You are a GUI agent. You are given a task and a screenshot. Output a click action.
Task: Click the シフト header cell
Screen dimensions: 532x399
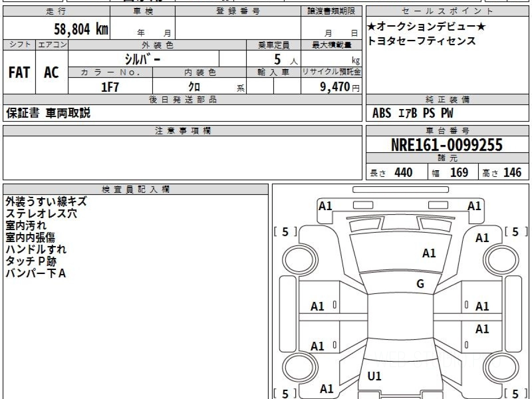(x=20, y=45)
